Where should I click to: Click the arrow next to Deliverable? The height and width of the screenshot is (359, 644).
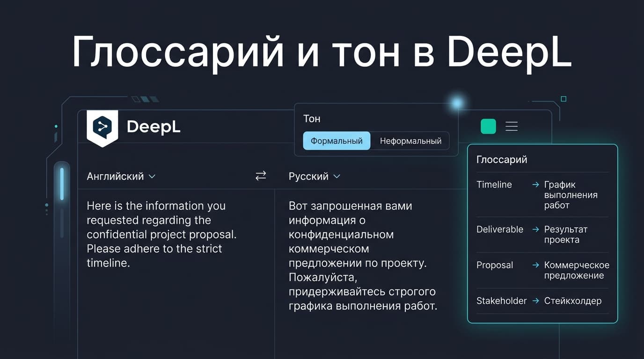(535, 230)
